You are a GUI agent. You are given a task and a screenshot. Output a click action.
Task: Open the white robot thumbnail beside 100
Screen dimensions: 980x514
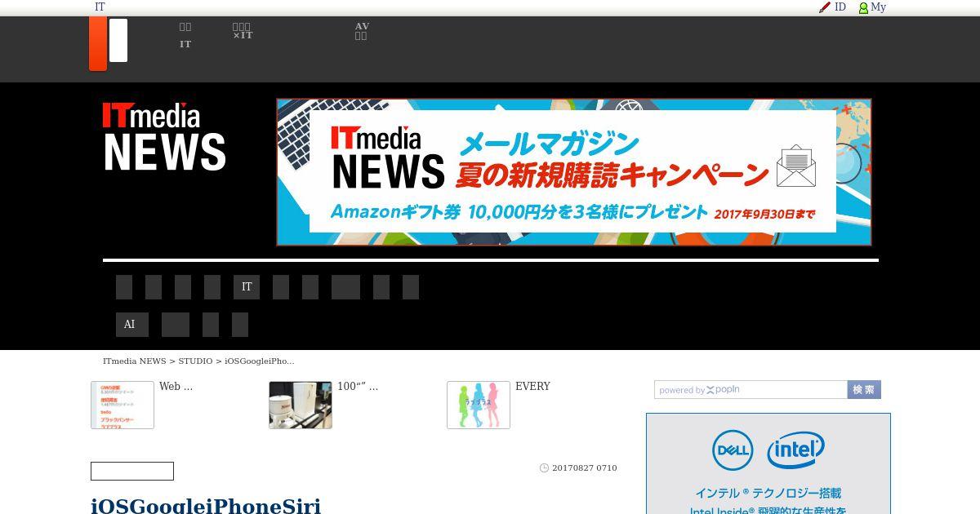coord(301,405)
